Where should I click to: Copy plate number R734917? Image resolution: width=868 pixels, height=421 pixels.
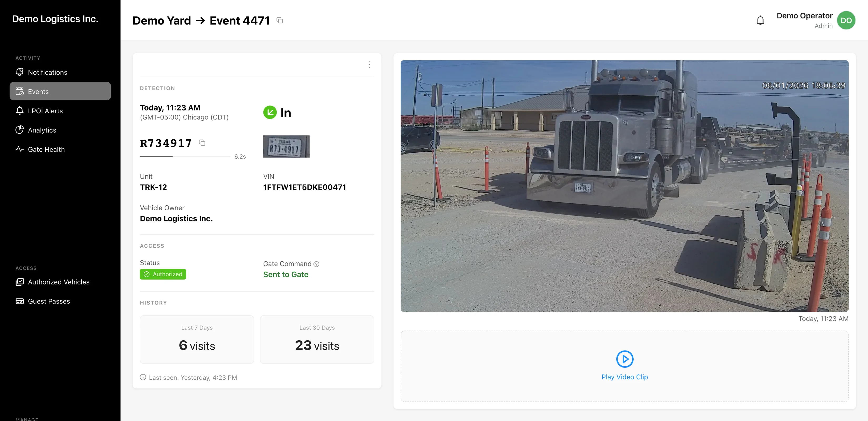pos(202,143)
